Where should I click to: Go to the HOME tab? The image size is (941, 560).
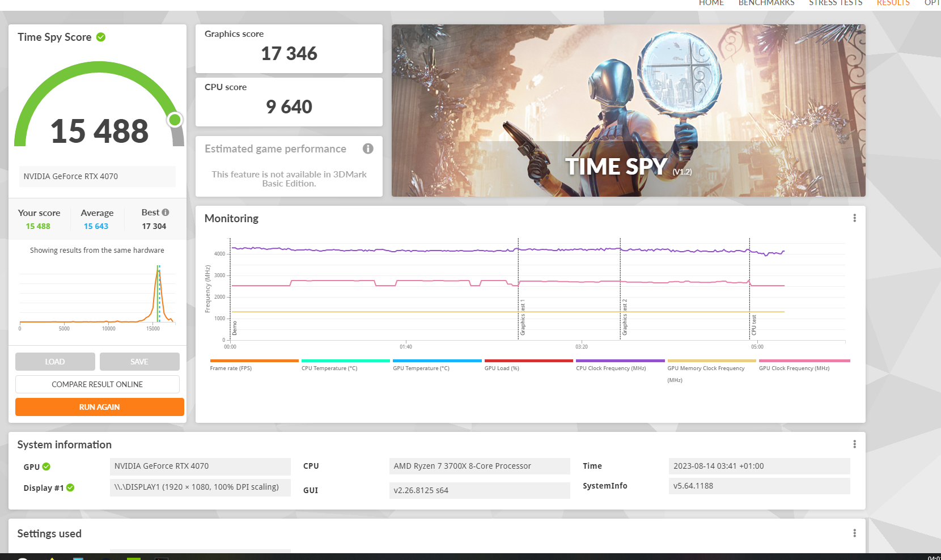point(711,3)
